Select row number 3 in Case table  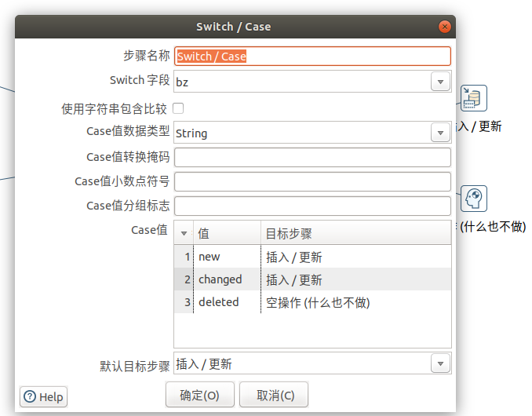184,302
